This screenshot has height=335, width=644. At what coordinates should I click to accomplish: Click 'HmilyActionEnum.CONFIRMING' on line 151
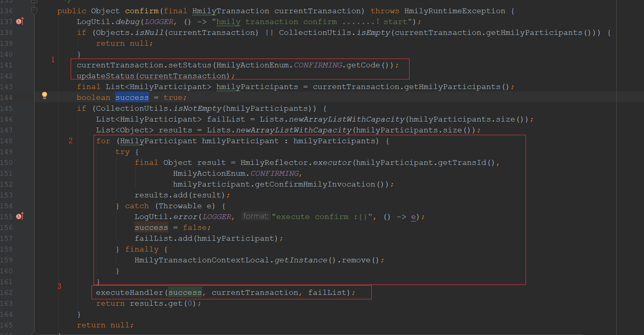(x=236, y=173)
